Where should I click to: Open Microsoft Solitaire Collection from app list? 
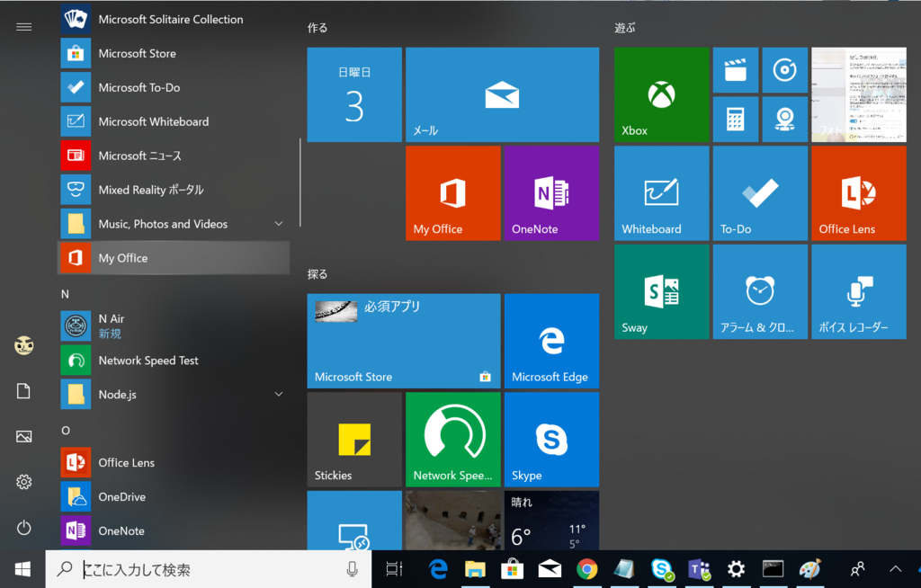(x=174, y=20)
